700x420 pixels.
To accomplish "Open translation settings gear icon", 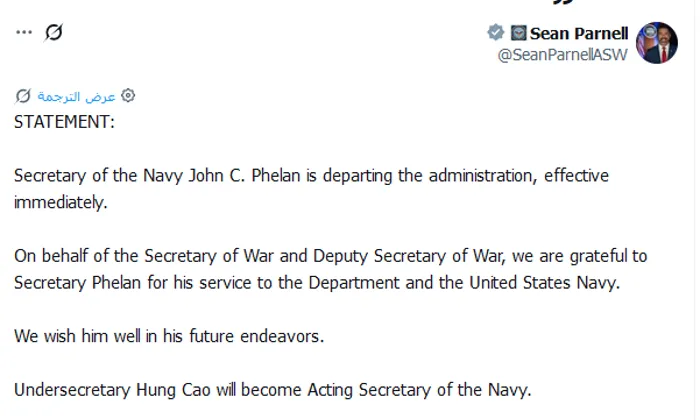I will click(127, 96).
